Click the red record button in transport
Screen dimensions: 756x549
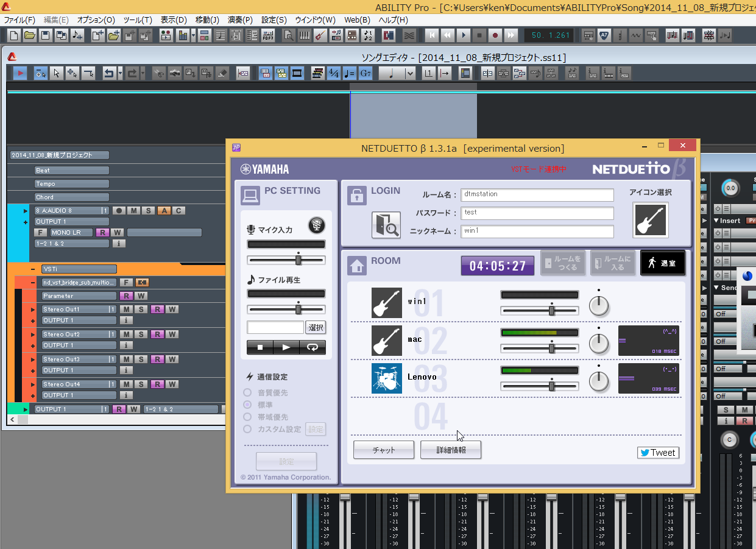[x=495, y=35]
